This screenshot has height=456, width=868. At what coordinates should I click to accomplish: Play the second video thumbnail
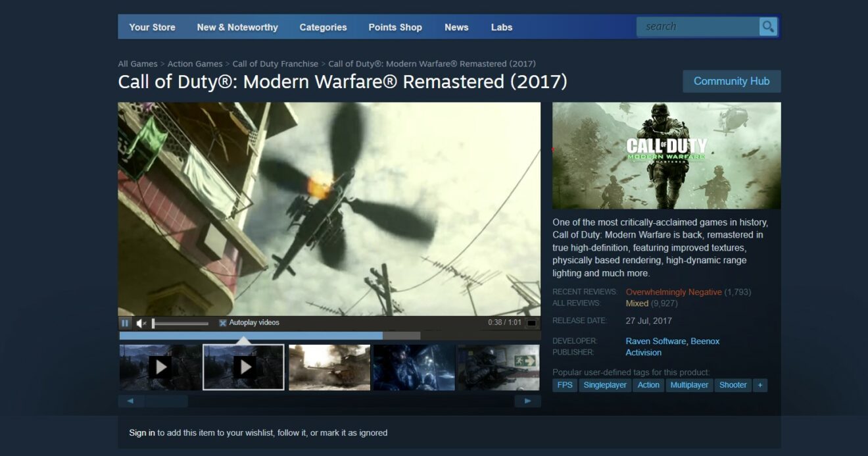pos(244,367)
